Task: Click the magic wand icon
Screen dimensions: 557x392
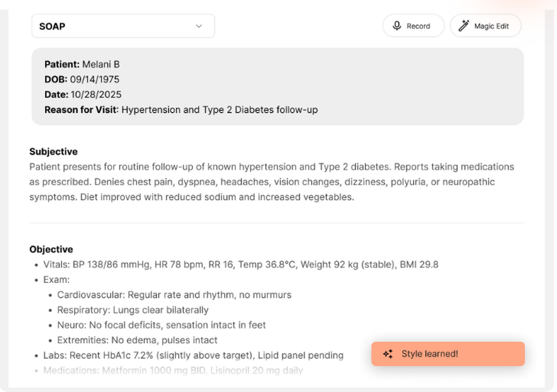Action: click(463, 26)
